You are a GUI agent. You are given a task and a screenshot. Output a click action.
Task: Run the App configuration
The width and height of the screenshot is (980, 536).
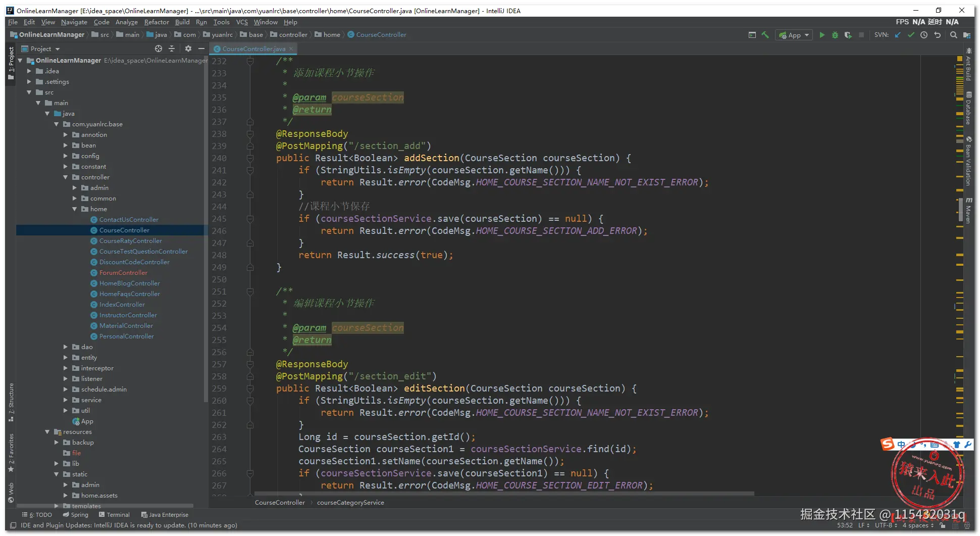(x=822, y=35)
